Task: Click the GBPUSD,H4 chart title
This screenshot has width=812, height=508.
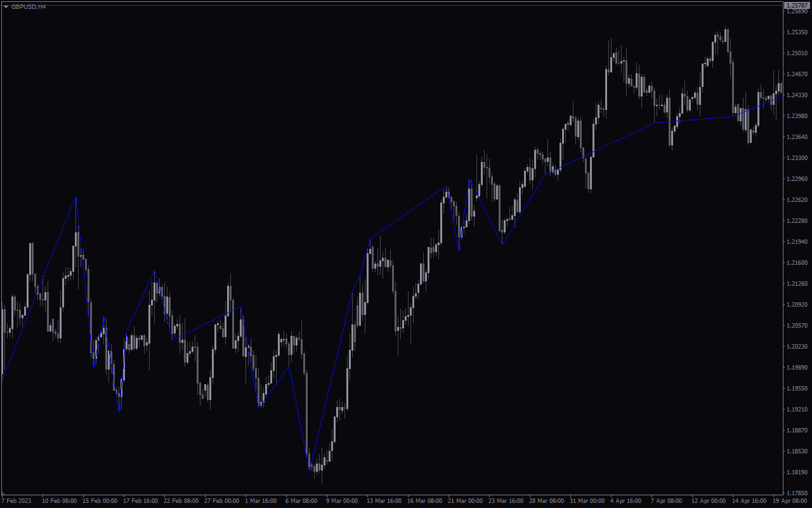Action: tap(29, 6)
